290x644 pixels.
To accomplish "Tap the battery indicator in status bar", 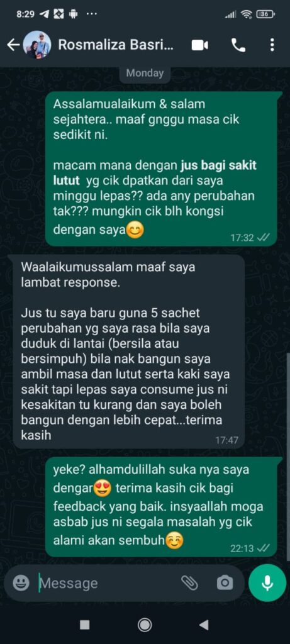I will pyautogui.click(x=265, y=14).
